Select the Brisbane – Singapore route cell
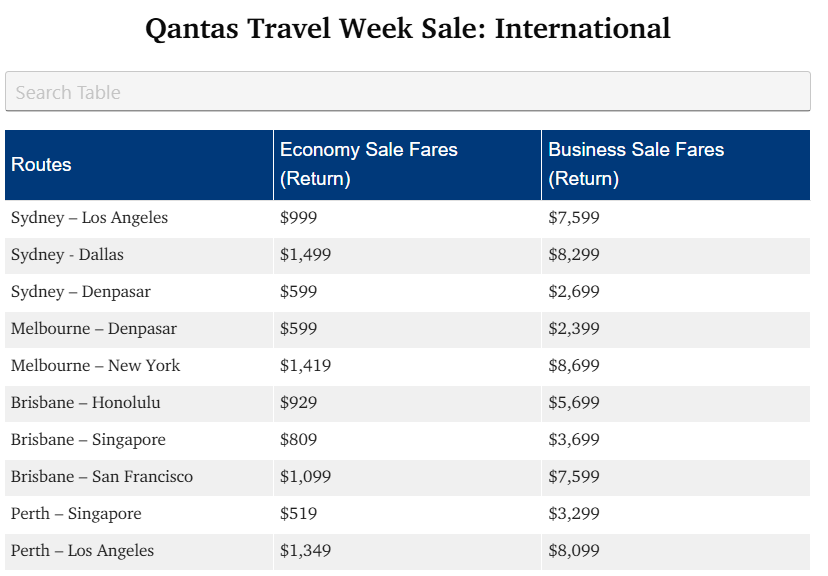Screen dimensions: 828x576 tap(89, 440)
